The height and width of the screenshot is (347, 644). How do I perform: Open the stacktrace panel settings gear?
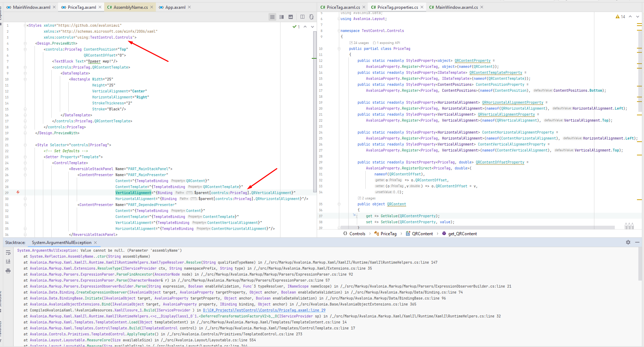point(628,242)
